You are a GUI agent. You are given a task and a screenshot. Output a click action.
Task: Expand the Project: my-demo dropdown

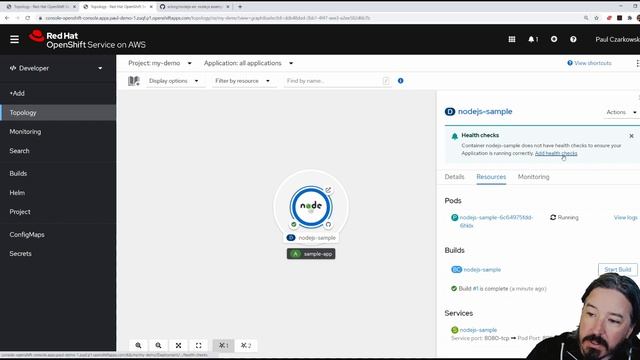tap(160, 63)
